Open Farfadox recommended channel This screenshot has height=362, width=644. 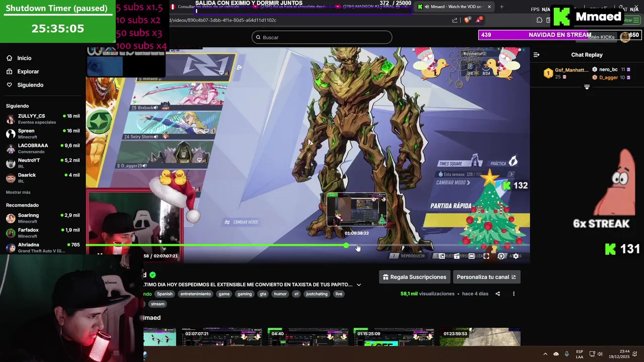tap(43, 232)
